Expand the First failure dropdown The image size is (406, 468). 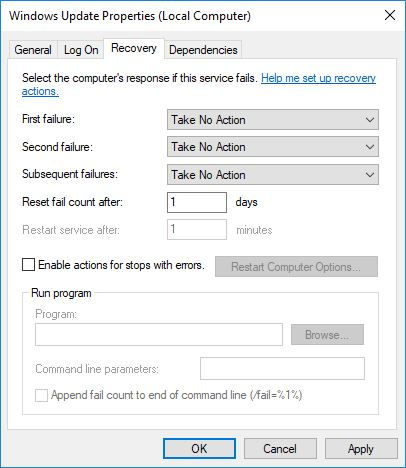pyautogui.click(x=273, y=120)
